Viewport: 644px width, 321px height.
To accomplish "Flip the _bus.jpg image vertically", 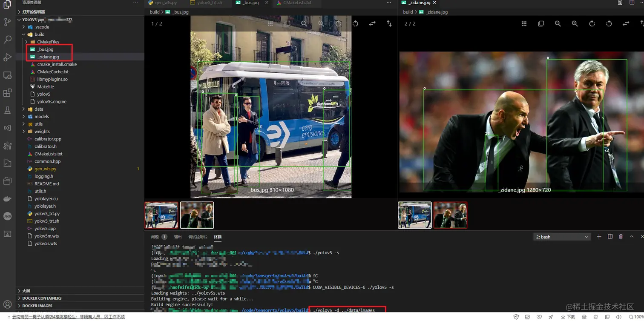I will click(389, 24).
